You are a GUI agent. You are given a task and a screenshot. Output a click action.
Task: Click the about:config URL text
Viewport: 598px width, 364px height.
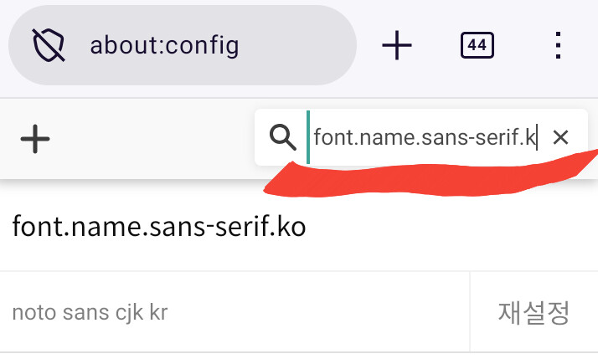[x=164, y=45]
